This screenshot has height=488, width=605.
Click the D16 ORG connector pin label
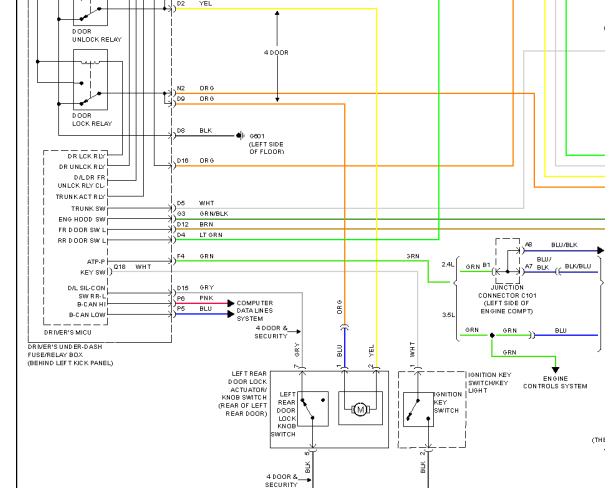point(195,161)
